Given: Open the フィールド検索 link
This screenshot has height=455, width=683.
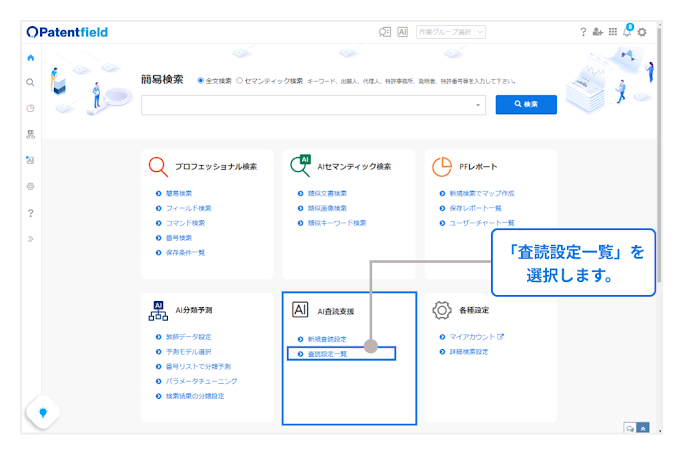Looking at the screenshot, I should [x=188, y=208].
